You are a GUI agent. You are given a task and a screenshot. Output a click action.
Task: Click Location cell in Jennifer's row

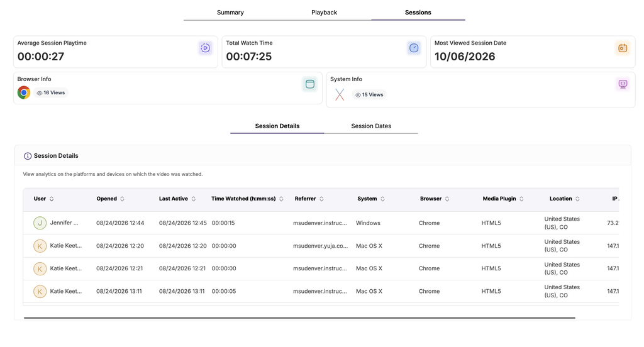562,223
